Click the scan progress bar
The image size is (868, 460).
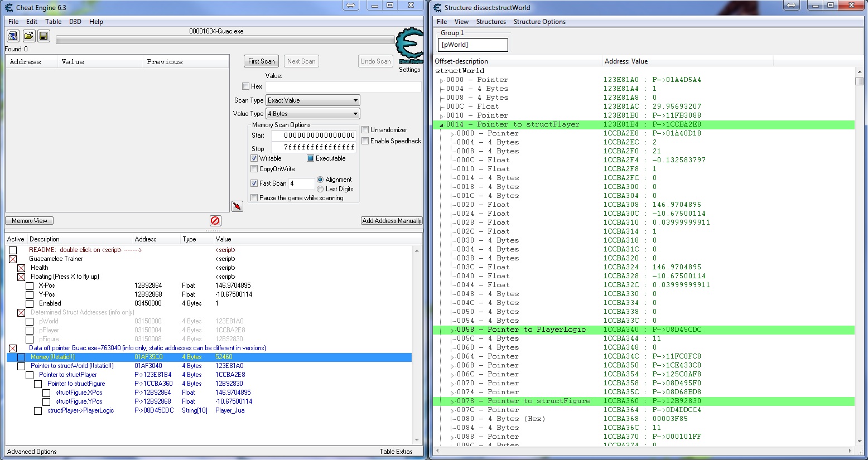tap(225, 40)
